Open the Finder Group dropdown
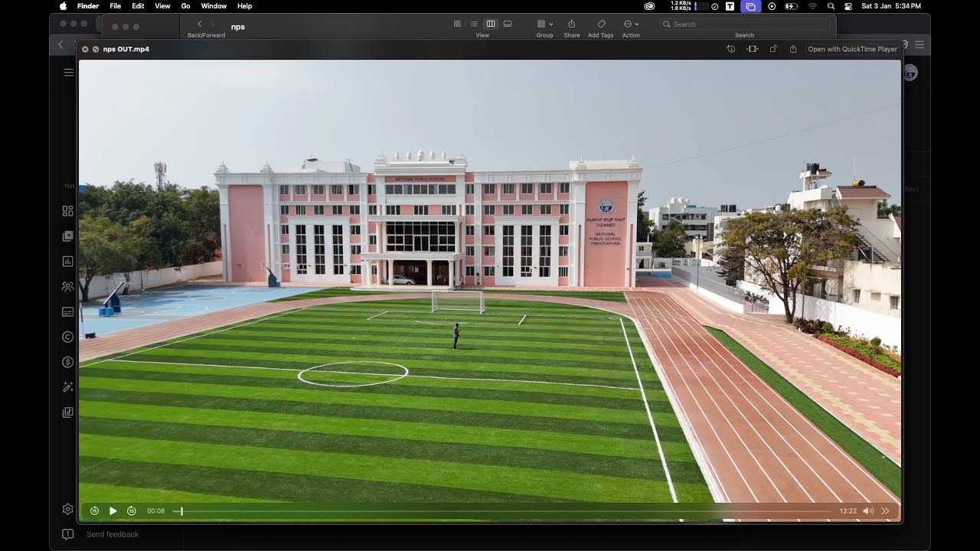Viewport: 980px width, 551px height. click(x=544, y=24)
